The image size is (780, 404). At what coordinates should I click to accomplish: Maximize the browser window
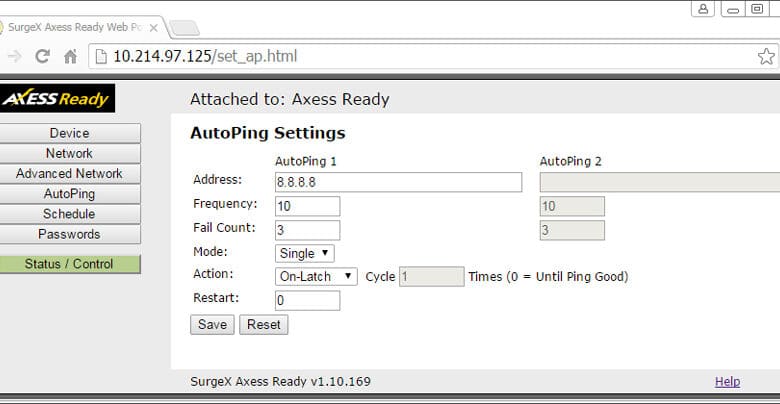(x=757, y=9)
